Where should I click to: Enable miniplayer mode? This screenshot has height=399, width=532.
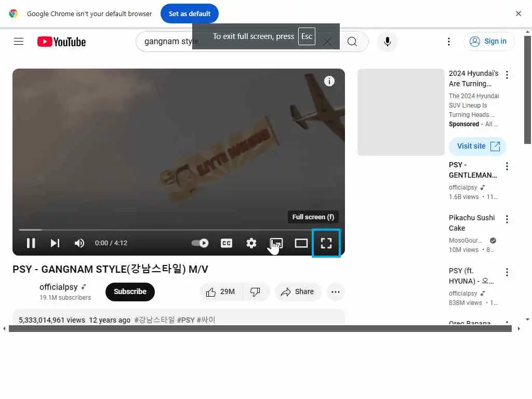pos(276,243)
